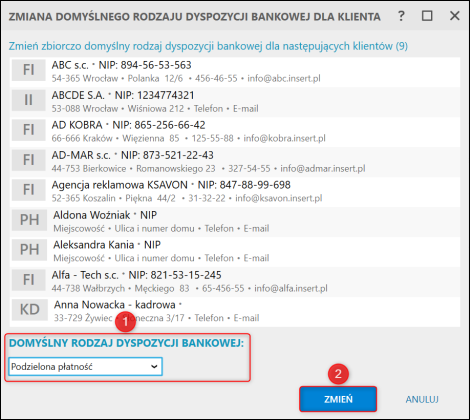Select client ABCDE S.A. NIP 1234774321
470x420 pixels.
tap(235, 102)
